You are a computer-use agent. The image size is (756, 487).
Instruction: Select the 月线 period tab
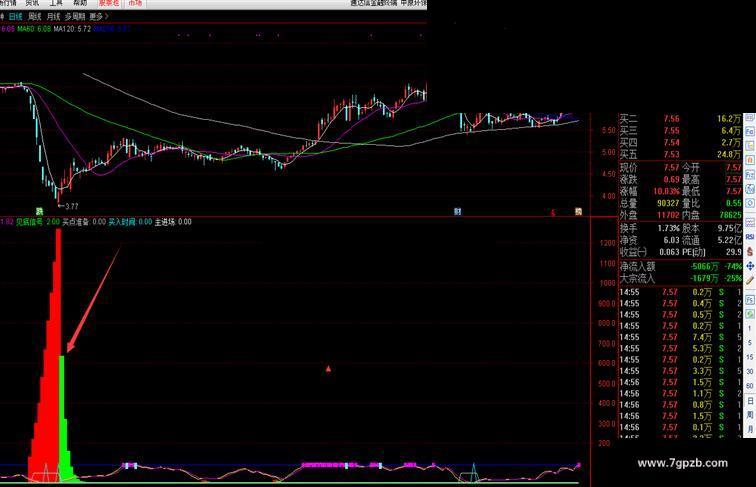click(53, 16)
